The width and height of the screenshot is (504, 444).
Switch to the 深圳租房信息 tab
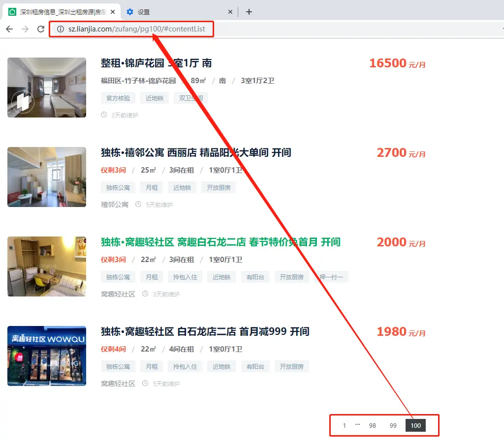pos(62,12)
